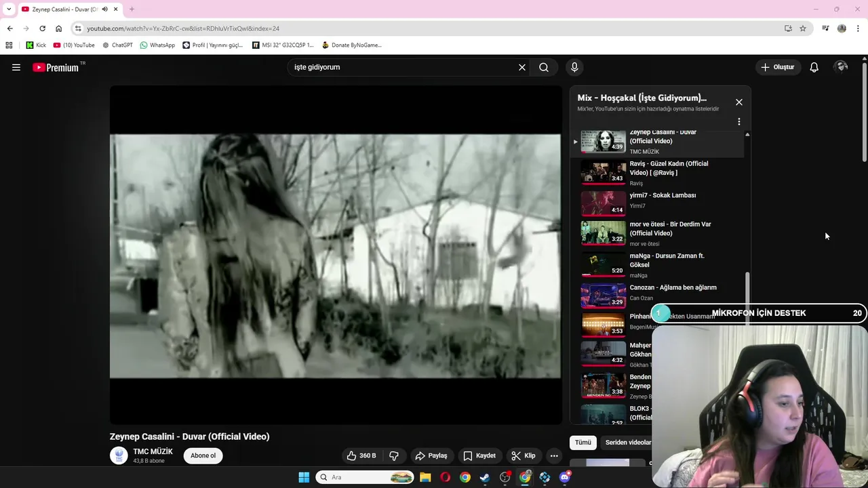Viewport: 868px width, 488px height.
Task: Open a new browser tab
Action: [x=132, y=9]
